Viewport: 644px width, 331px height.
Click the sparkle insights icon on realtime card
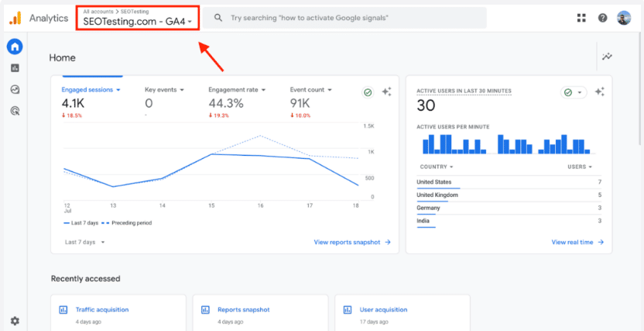pyautogui.click(x=600, y=92)
